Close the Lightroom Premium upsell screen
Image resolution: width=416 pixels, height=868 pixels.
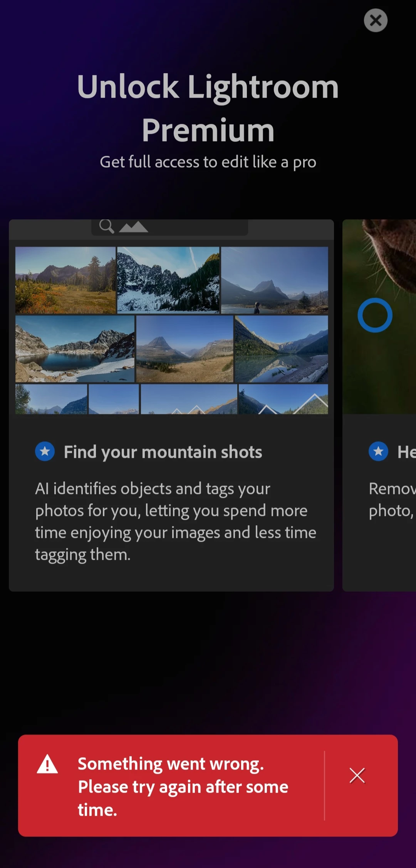[376, 20]
